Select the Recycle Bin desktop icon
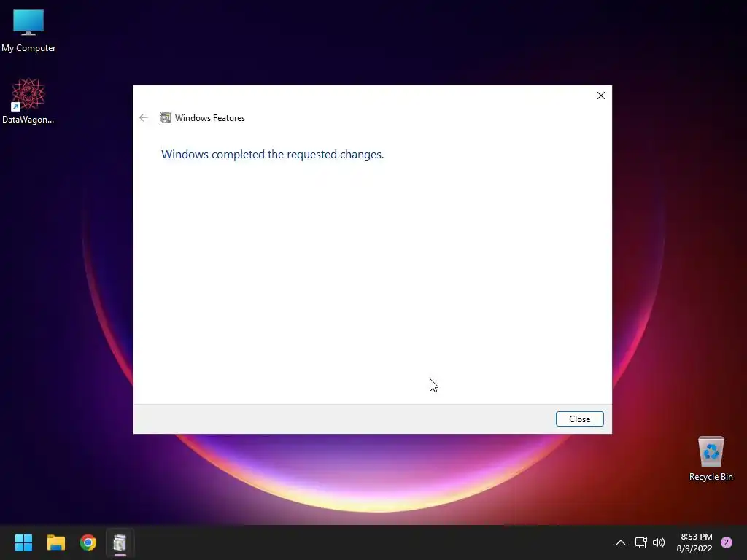Image resolution: width=747 pixels, height=560 pixels. click(711, 459)
